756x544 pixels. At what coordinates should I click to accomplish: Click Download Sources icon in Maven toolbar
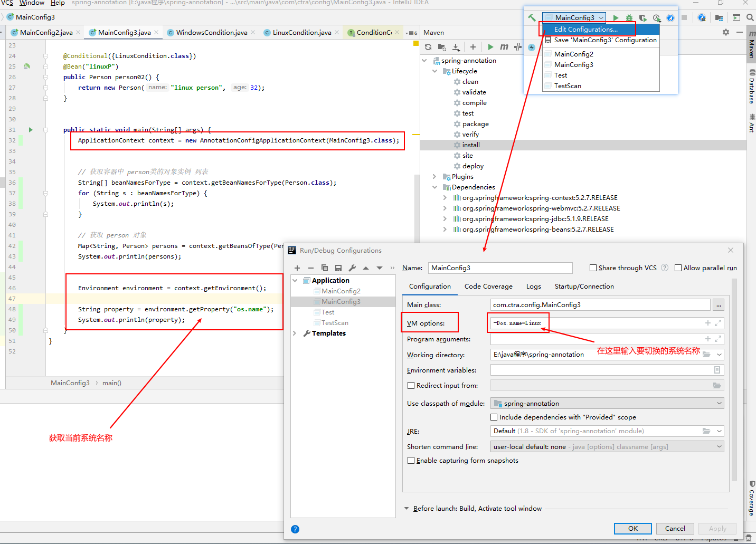tap(456, 47)
